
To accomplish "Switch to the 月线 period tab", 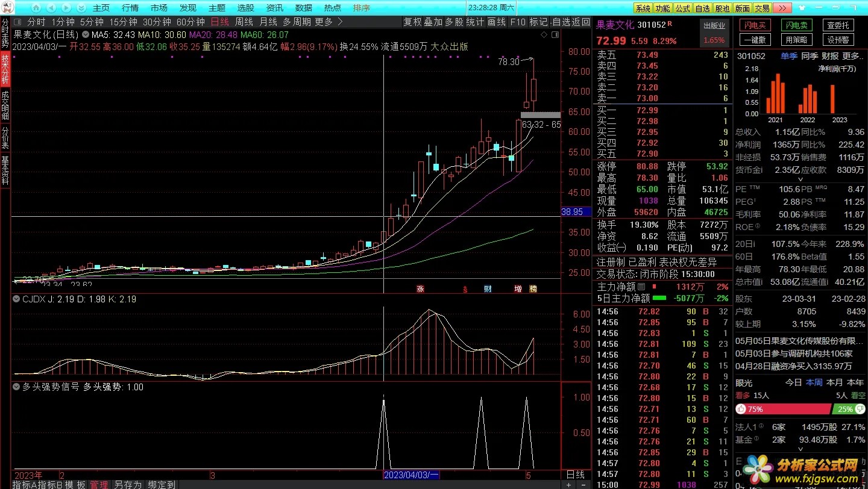I will tap(268, 22).
